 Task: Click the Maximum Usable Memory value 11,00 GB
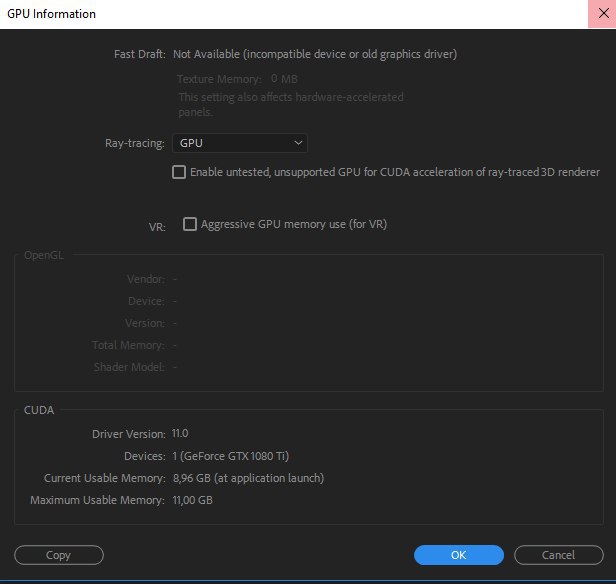point(192,500)
